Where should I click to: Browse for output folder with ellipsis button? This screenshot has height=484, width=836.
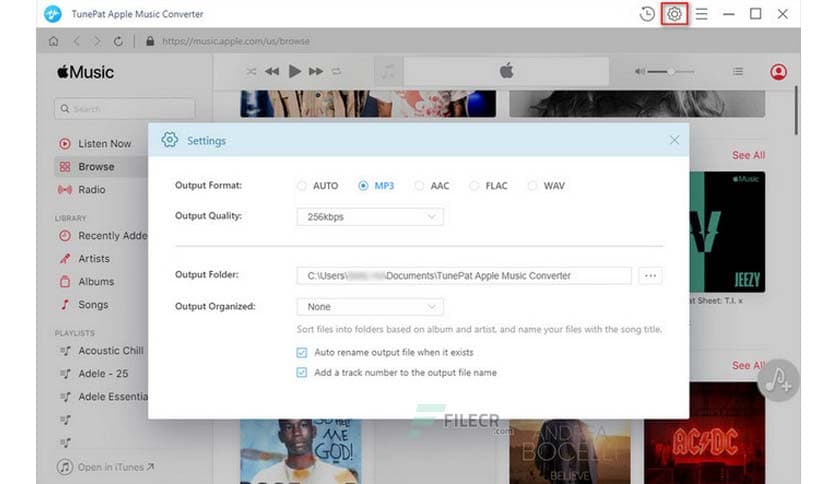[650, 276]
